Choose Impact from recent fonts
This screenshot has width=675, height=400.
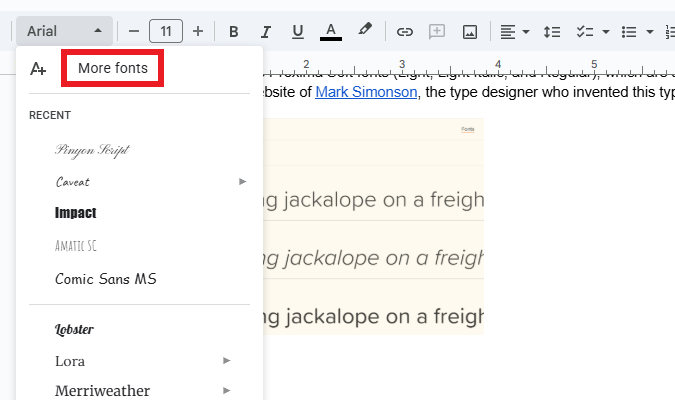point(76,213)
